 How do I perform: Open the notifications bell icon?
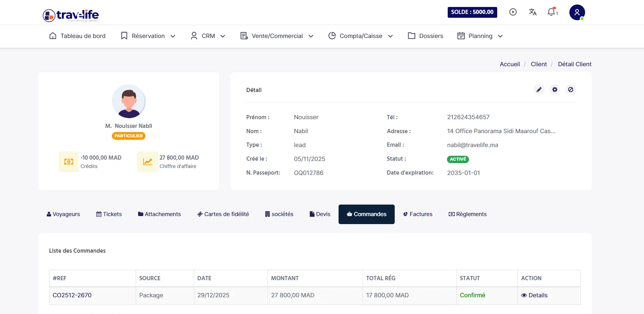coord(552,12)
